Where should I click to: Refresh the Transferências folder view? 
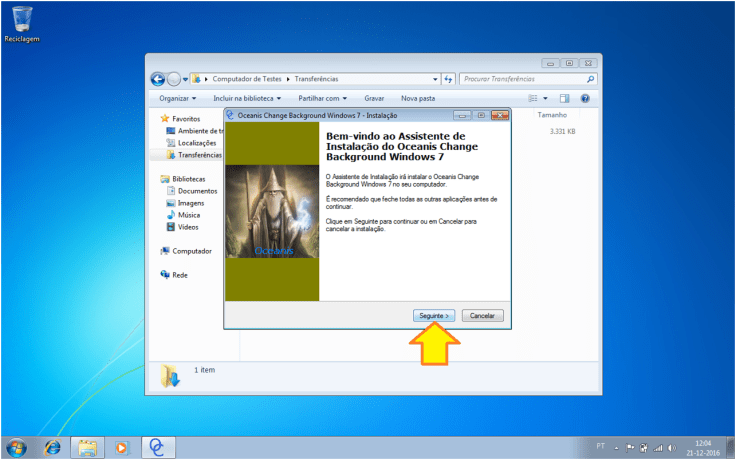click(x=448, y=79)
